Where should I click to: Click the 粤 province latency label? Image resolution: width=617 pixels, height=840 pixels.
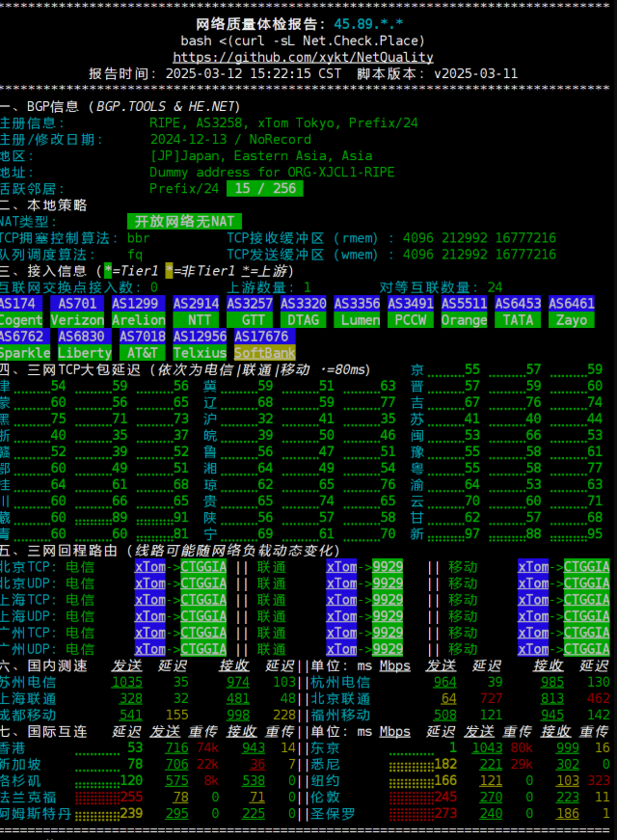417,468
